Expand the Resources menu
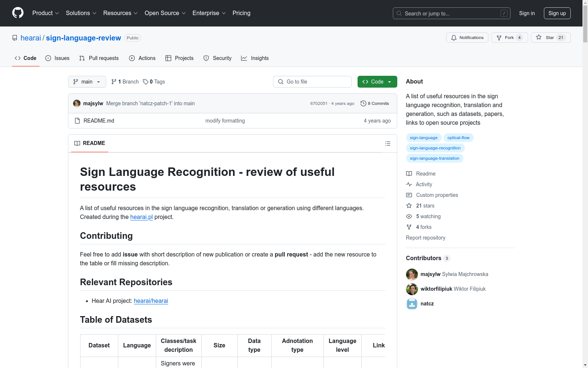This screenshot has width=588, height=368. pyautogui.click(x=121, y=13)
